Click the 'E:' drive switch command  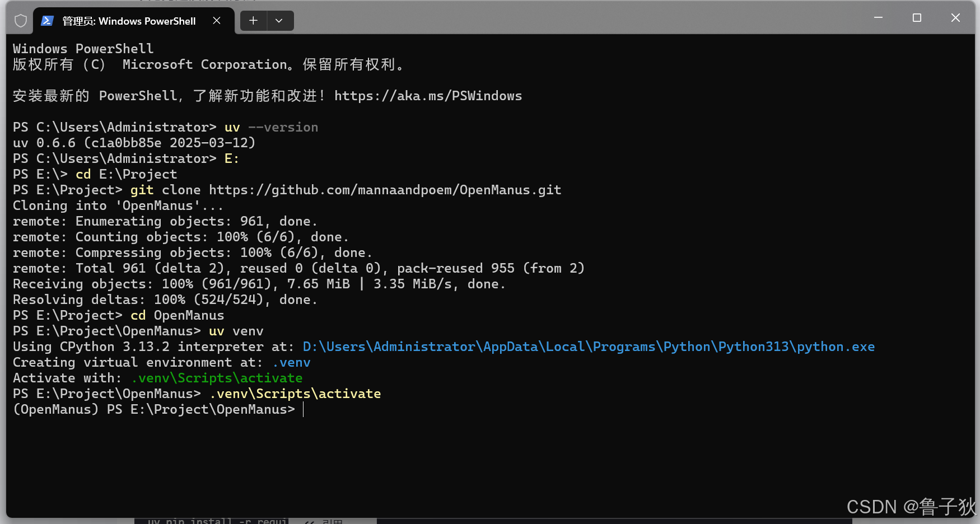click(x=232, y=158)
